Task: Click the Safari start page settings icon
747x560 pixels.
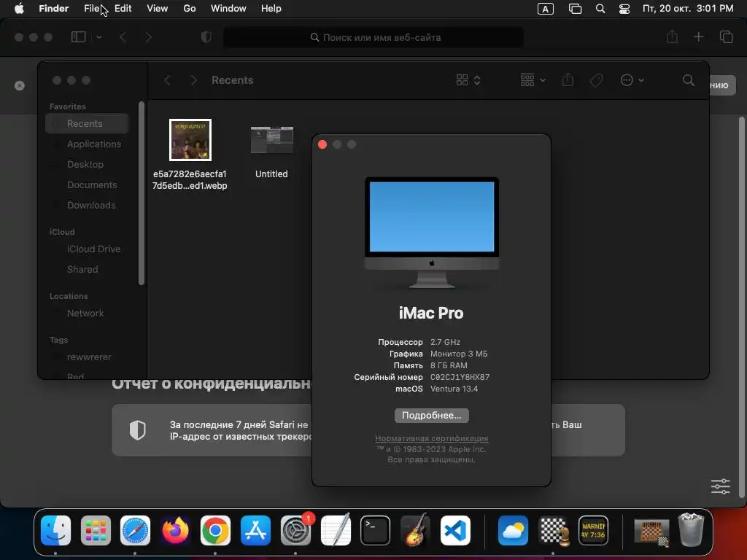Action: click(720, 486)
